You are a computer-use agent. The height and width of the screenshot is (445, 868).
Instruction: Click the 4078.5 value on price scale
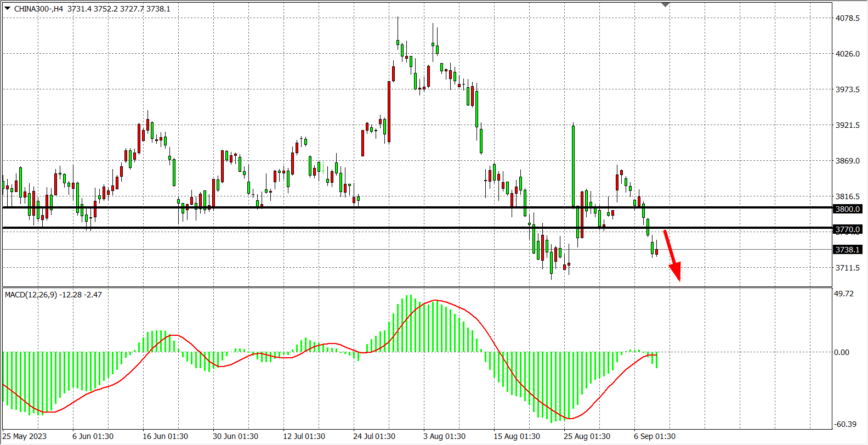(847, 18)
